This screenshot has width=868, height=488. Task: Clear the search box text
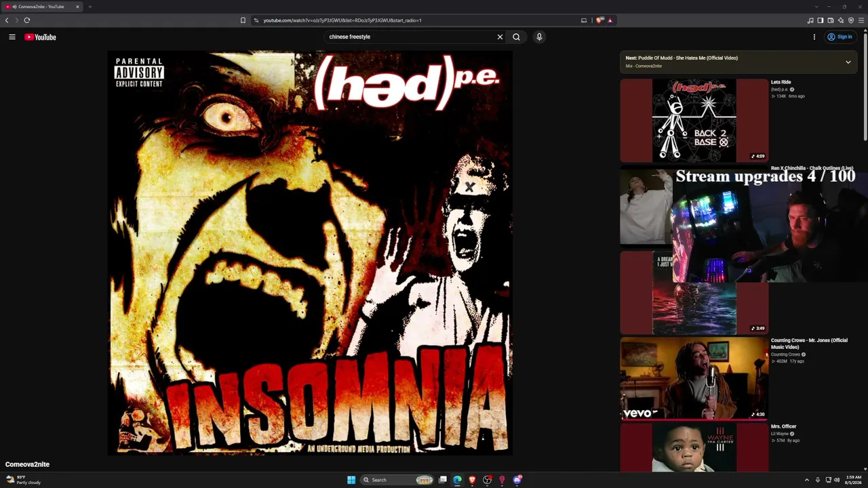pos(500,37)
